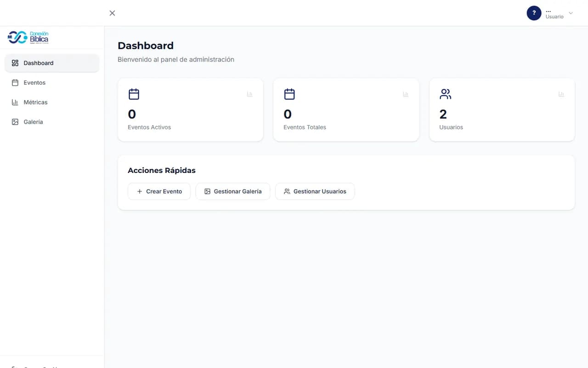Click the "Usuario" role text in top bar

[x=554, y=17]
